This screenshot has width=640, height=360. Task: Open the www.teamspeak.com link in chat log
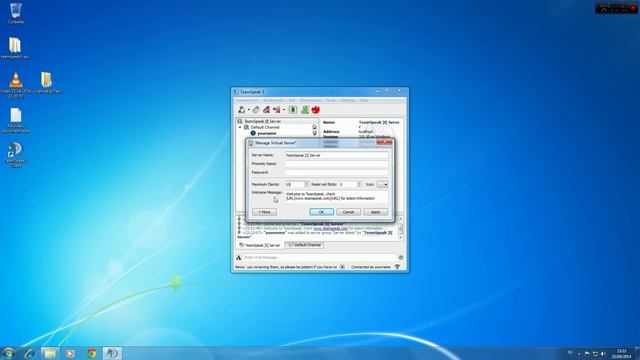(x=331, y=229)
